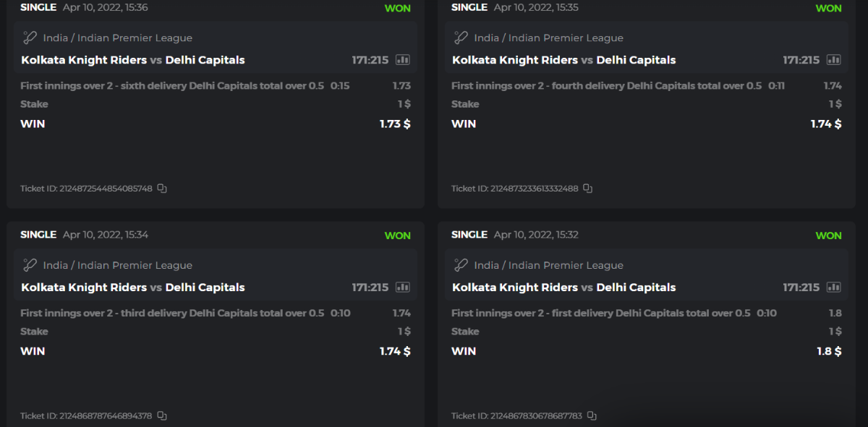Click the WON status on 15:34 bet

pyautogui.click(x=397, y=236)
